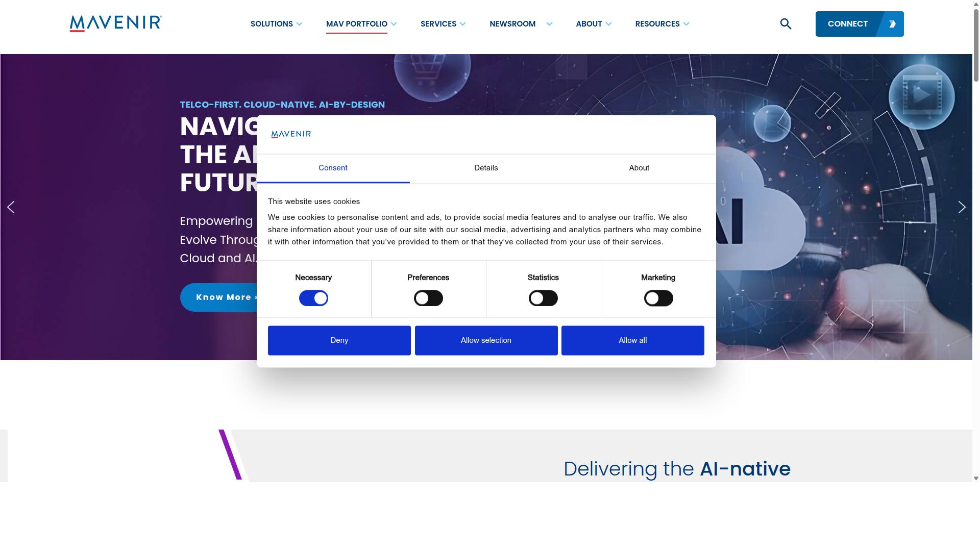Switch to the Consent tab

click(333, 168)
